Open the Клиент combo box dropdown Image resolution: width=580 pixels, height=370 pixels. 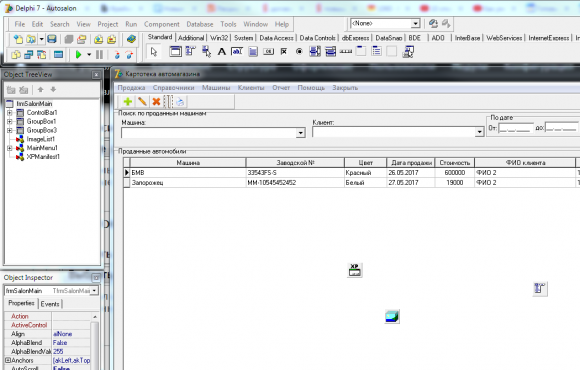[479, 132]
